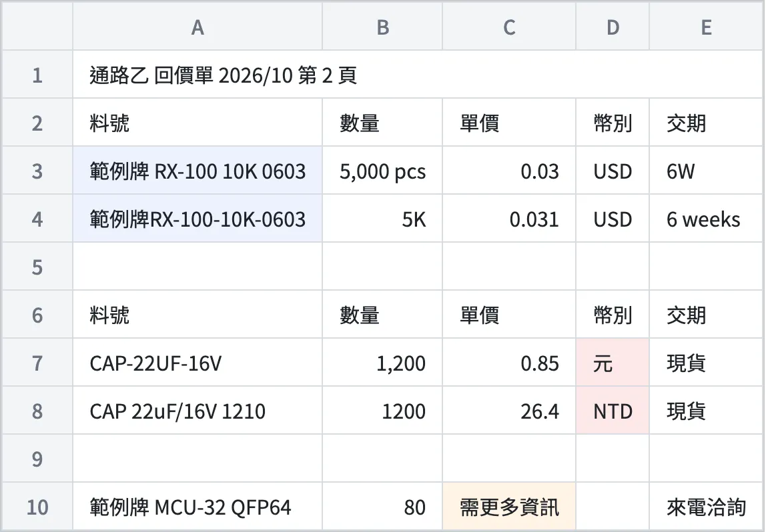Select column D header
This screenshot has width=766, height=532.
pos(613,26)
